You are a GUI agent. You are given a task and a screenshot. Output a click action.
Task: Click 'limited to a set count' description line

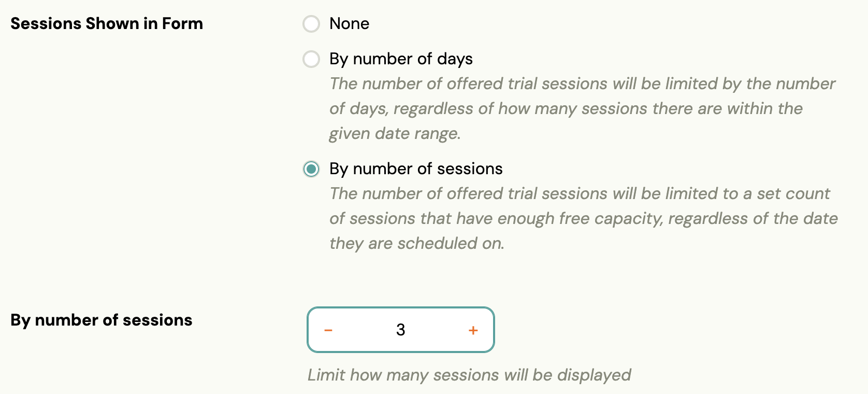(x=580, y=194)
